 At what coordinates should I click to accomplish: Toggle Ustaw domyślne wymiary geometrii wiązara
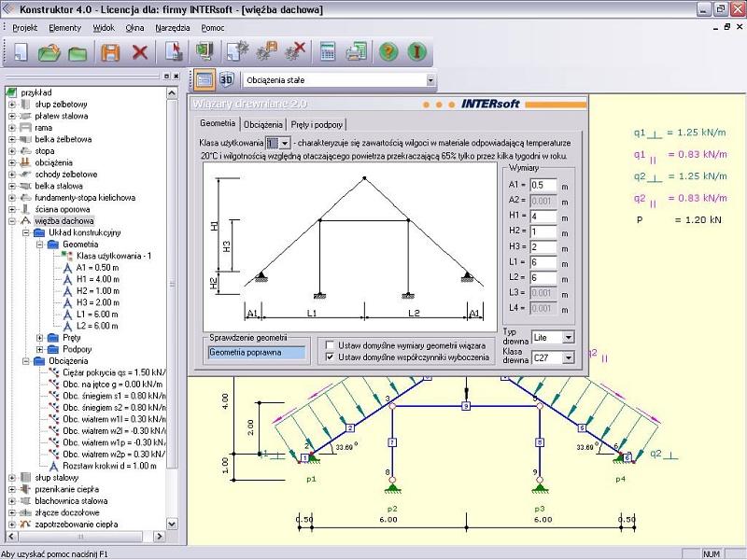coord(330,345)
